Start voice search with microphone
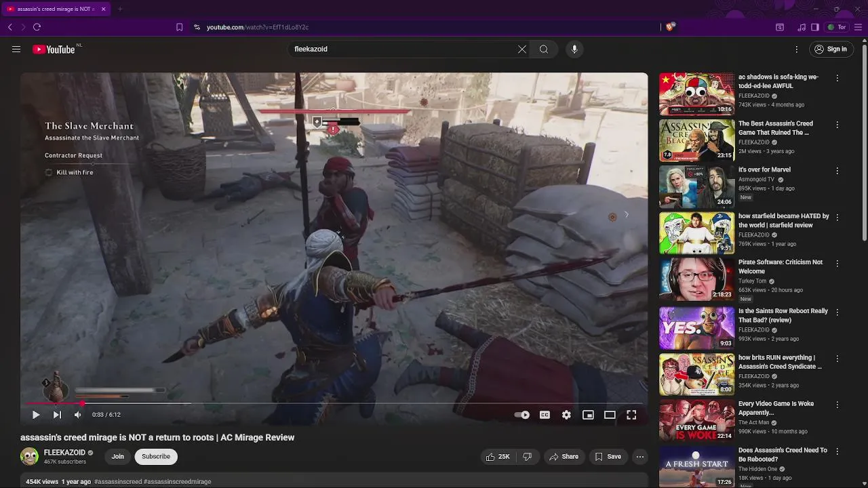Image resolution: width=868 pixels, height=488 pixels. tap(574, 49)
